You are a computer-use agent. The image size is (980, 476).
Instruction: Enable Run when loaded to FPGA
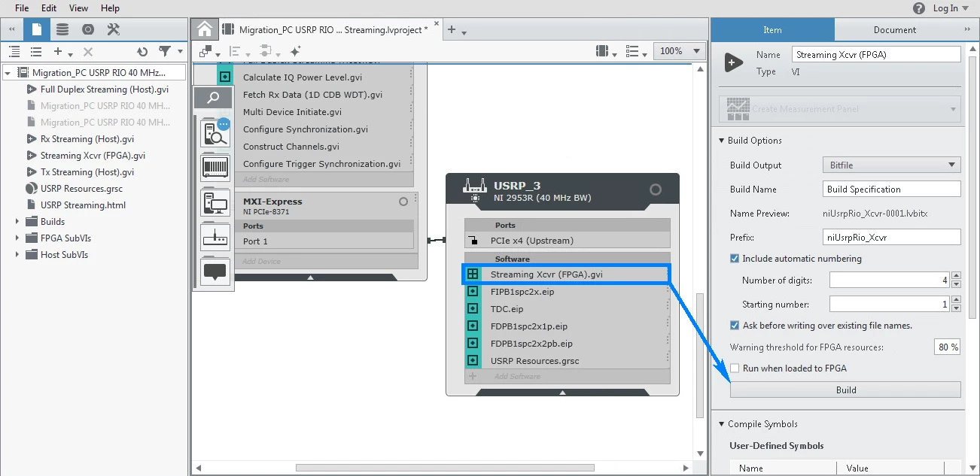(x=735, y=368)
